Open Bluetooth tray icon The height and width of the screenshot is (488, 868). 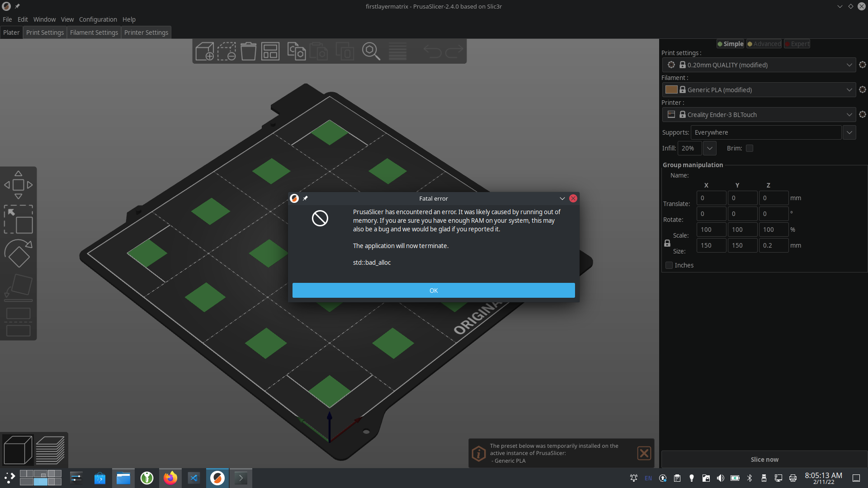click(x=750, y=478)
